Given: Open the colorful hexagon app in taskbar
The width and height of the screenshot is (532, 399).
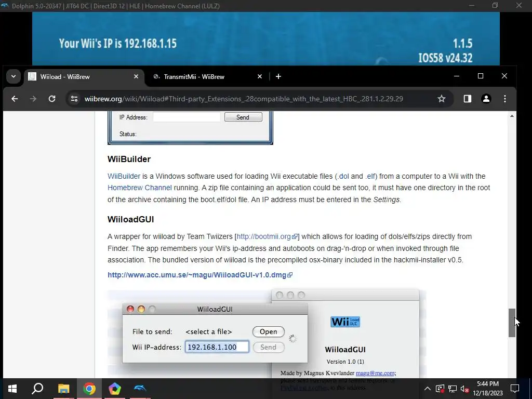Looking at the screenshot, I should point(115,389).
